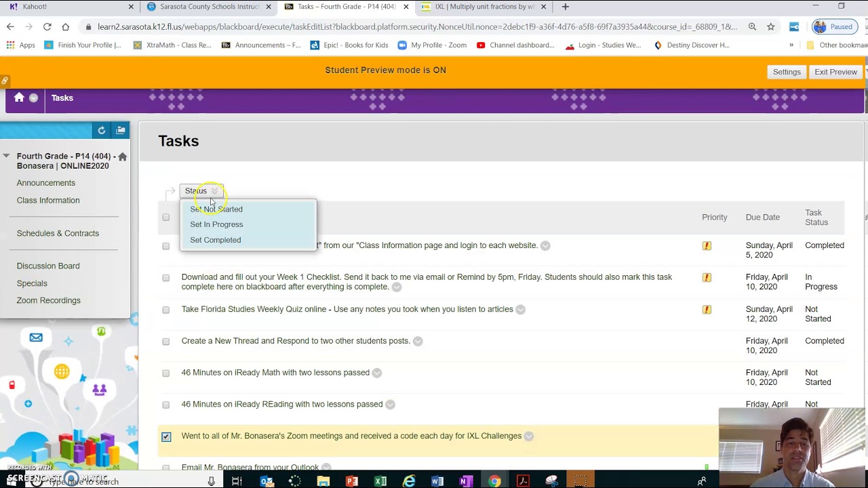868x488 pixels.
Task: Click the zoom magnifier icon in address bar
Action: pos(752,26)
